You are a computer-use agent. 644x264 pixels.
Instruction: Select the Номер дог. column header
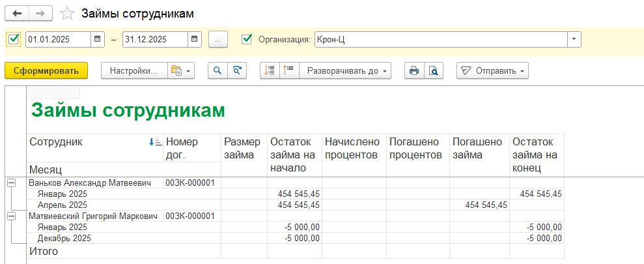pyautogui.click(x=192, y=148)
